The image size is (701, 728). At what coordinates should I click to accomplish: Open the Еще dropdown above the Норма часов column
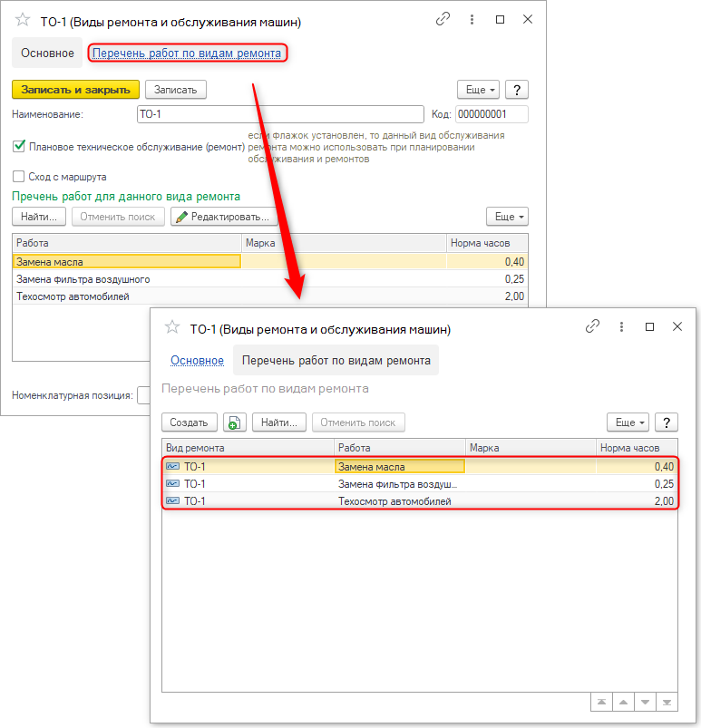click(507, 217)
